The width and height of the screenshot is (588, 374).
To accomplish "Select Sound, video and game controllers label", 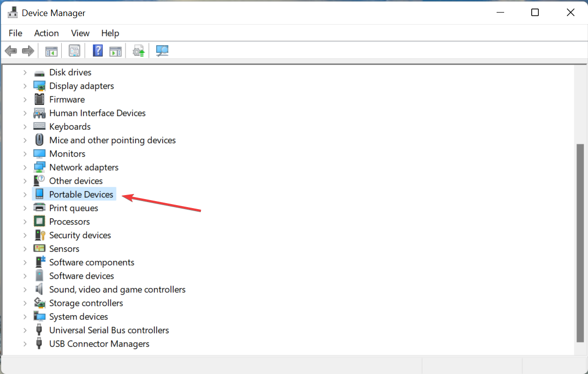I will tap(117, 289).
